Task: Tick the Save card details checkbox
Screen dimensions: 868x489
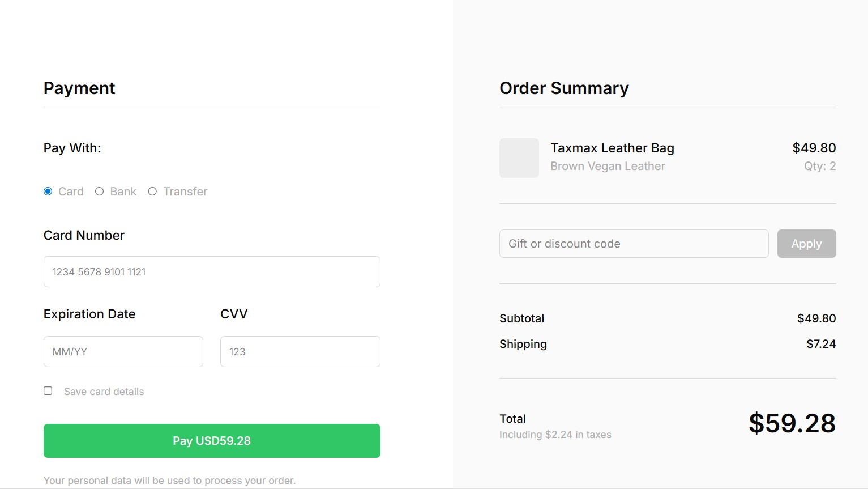Action: click(48, 391)
